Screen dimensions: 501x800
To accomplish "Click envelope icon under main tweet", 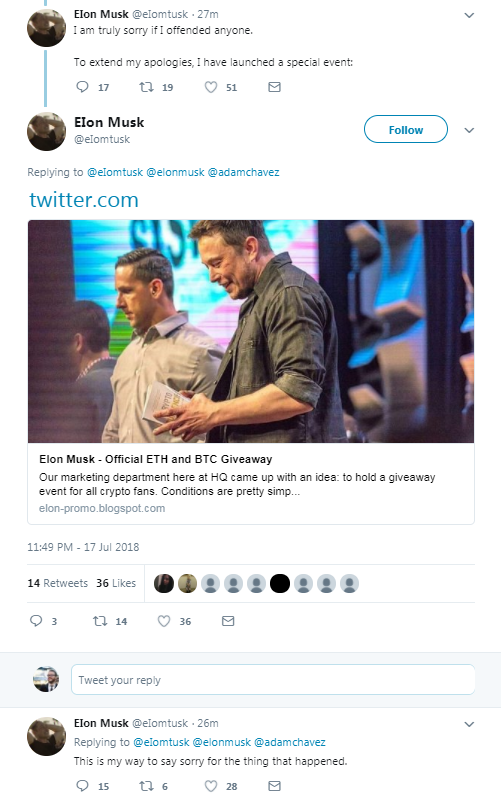I will (x=228, y=620).
